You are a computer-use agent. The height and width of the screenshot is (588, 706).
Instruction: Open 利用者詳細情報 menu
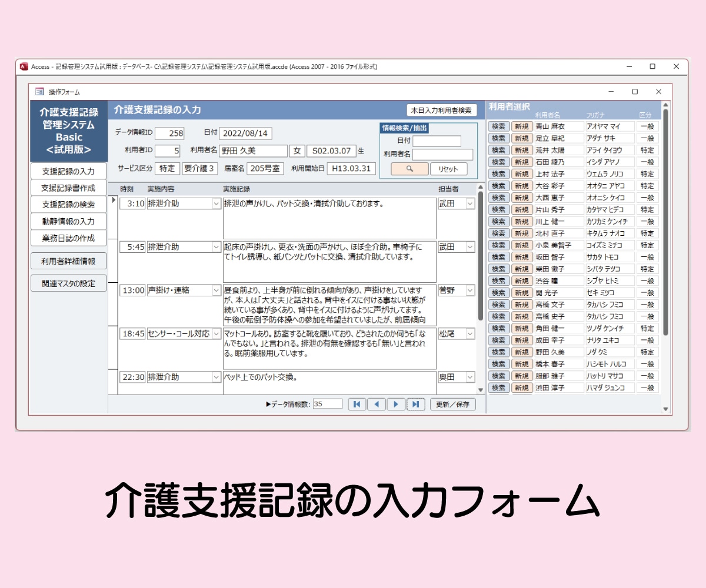pyautogui.click(x=69, y=262)
